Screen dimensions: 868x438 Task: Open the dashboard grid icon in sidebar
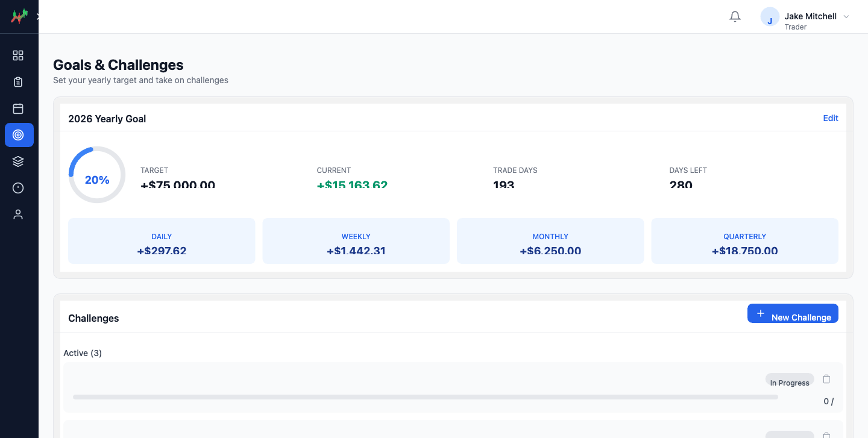(x=18, y=55)
